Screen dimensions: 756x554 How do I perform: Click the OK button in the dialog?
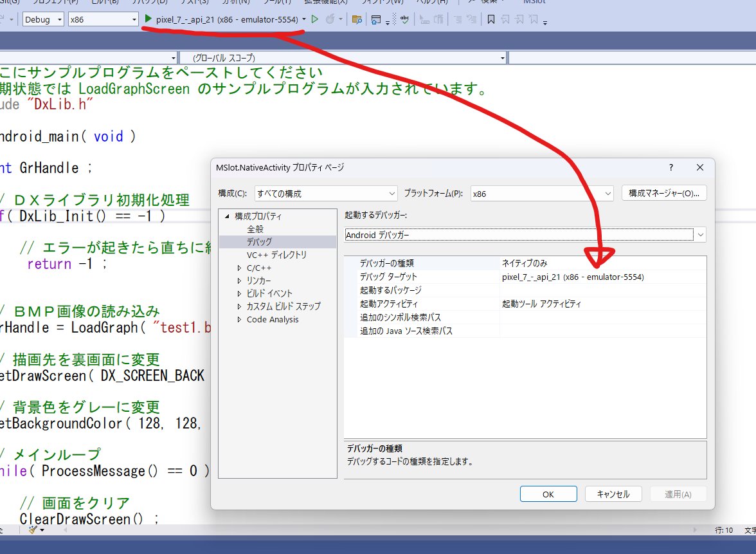pos(547,494)
